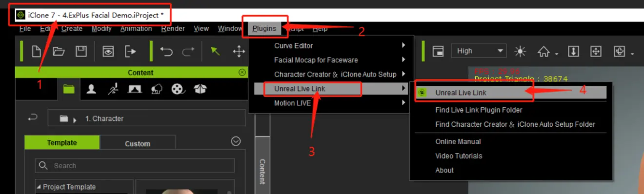Open the Set (tree) content category icon

157,89
